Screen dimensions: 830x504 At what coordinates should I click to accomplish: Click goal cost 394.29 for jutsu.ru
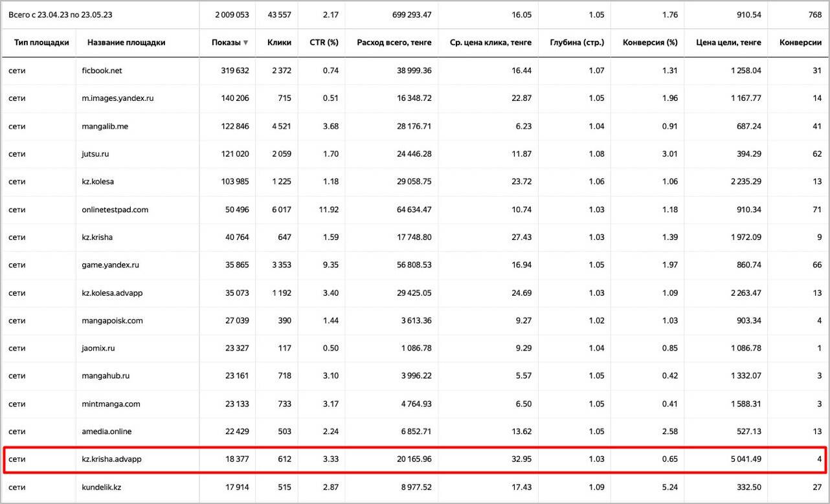(x=749, y=154)
